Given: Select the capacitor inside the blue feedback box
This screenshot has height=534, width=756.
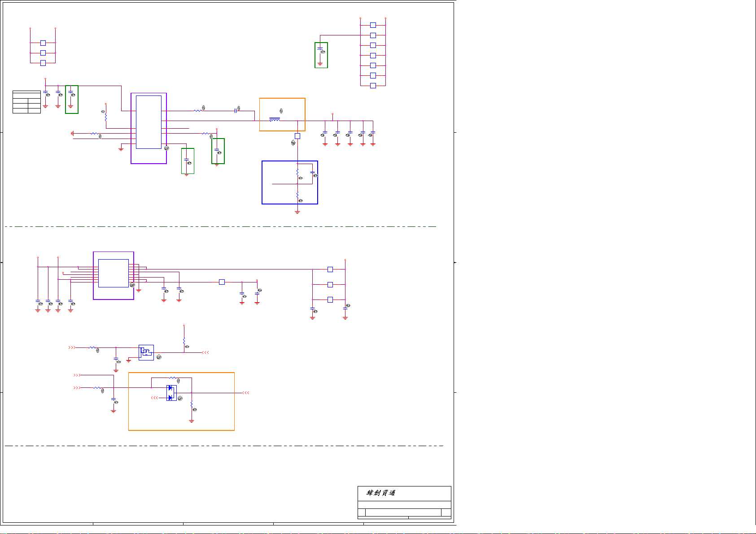Looking at the screenshot, I should 313,172.
